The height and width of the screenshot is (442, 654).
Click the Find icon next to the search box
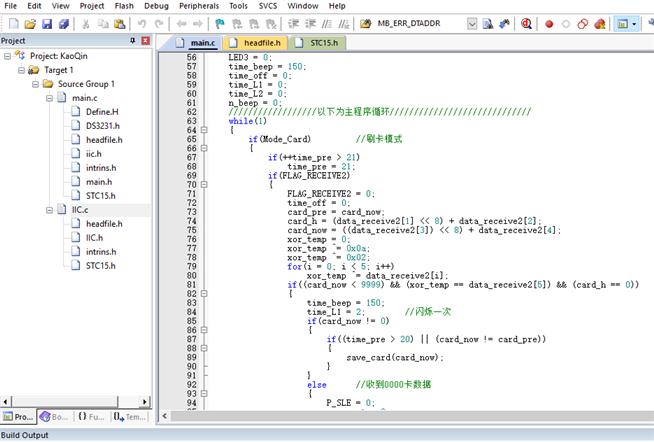click(488, 24)
